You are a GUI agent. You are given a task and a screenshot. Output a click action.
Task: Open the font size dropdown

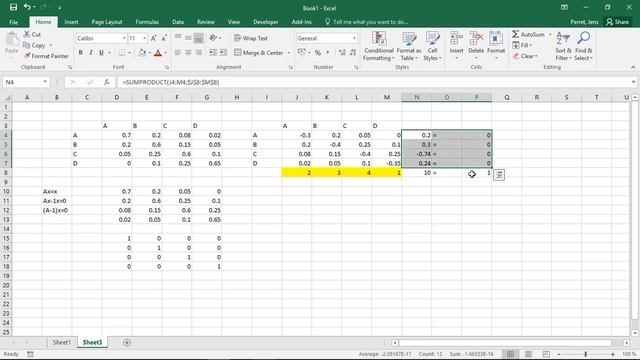pyautogui.click(x=144, y=38)
